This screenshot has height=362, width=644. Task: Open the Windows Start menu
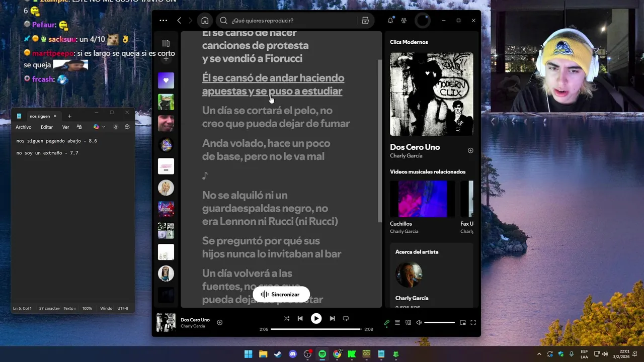(249, 354)
